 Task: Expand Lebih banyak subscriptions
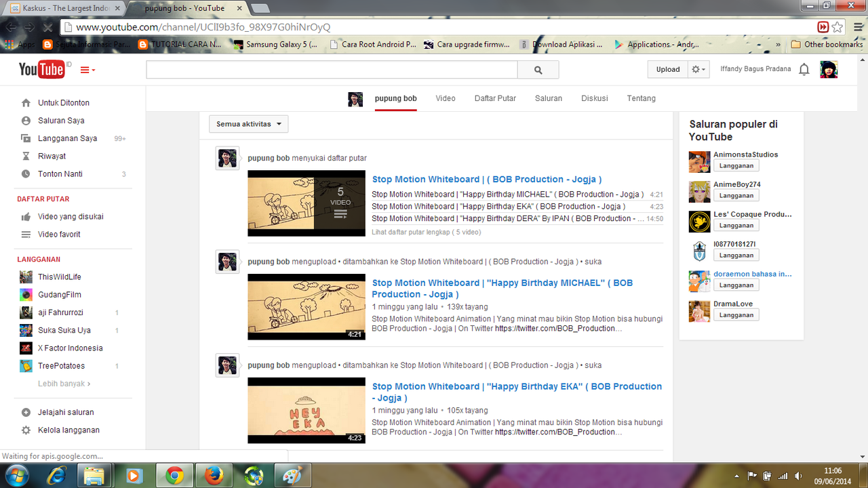tap(64, 384)
